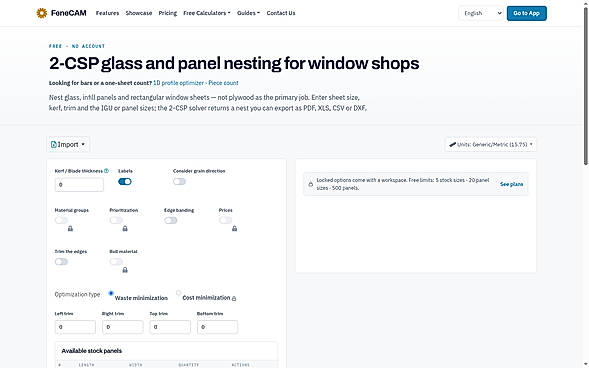Click the lock icon in the Locked options notice
This screenshot has width=589, height=368.
(311, 184)
